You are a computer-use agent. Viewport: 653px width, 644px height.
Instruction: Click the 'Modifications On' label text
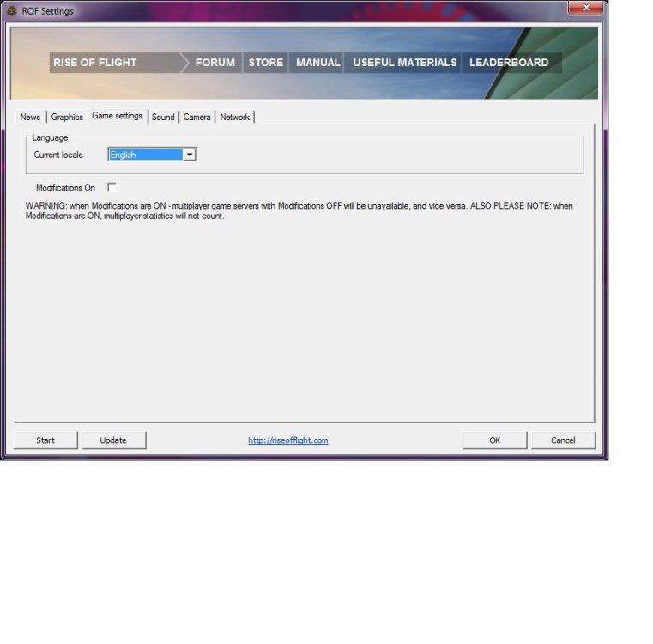pyautogui.click(x=65, y=187)
